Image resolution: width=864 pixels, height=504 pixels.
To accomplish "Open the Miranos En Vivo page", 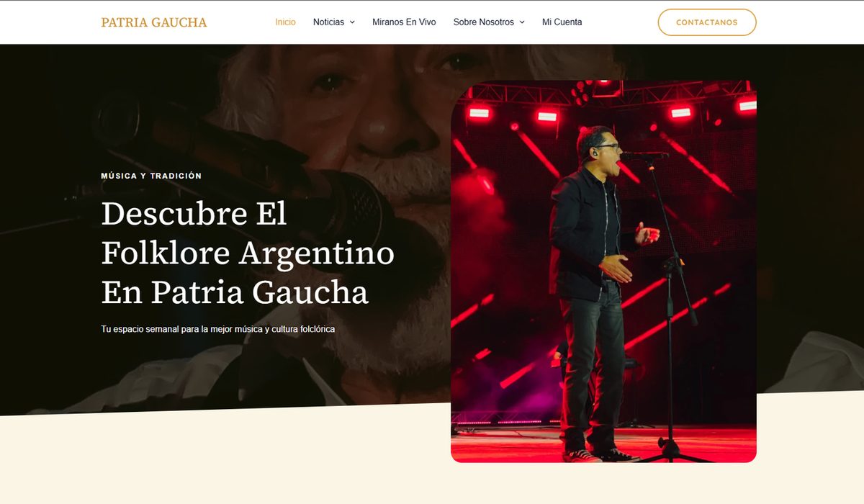I will [x=404, y=22].
